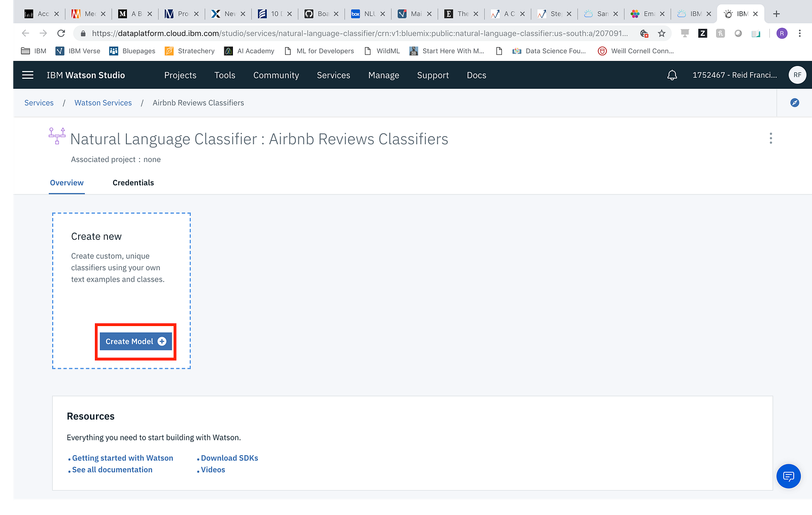Close the Pro browser tab
Image resolution: width=812 pixels, height=515 pixels.
click(196, 14)
